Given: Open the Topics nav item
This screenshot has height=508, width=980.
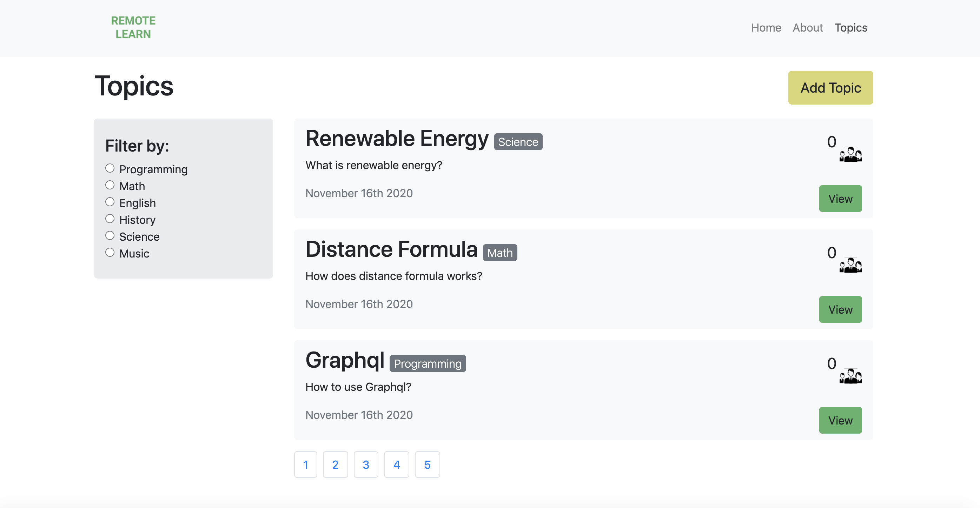Looking at the screenshot, I should coord(850,28).
